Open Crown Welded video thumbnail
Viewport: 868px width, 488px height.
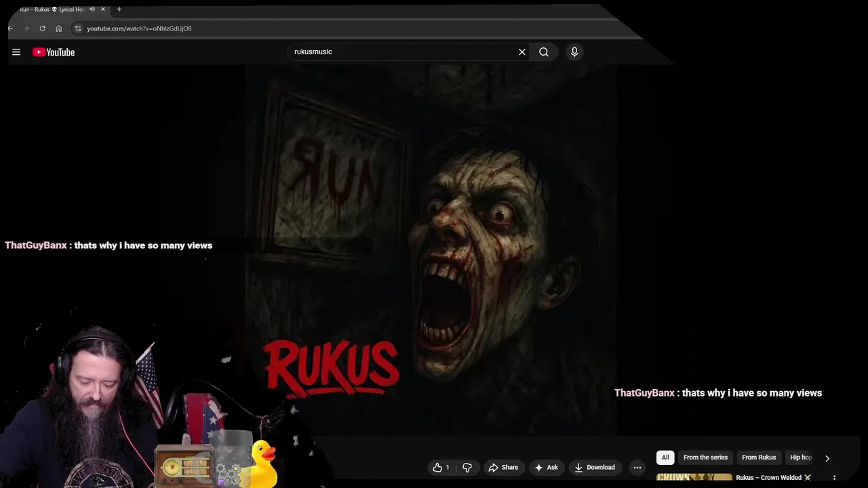(694, 479)
